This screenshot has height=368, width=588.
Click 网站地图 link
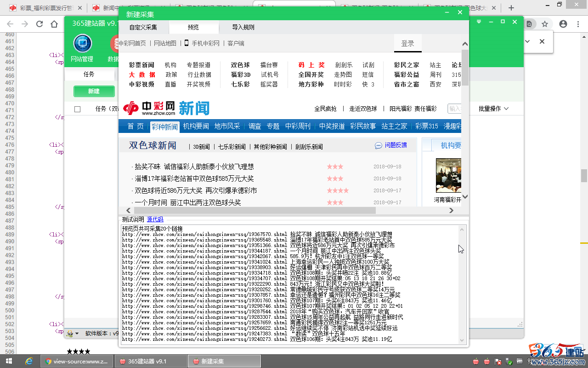tap(165, 43)
